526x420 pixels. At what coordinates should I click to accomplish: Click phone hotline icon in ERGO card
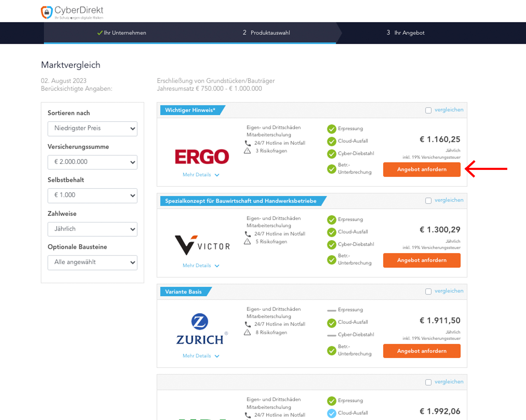pyautogui.click(x=248, y=143)
